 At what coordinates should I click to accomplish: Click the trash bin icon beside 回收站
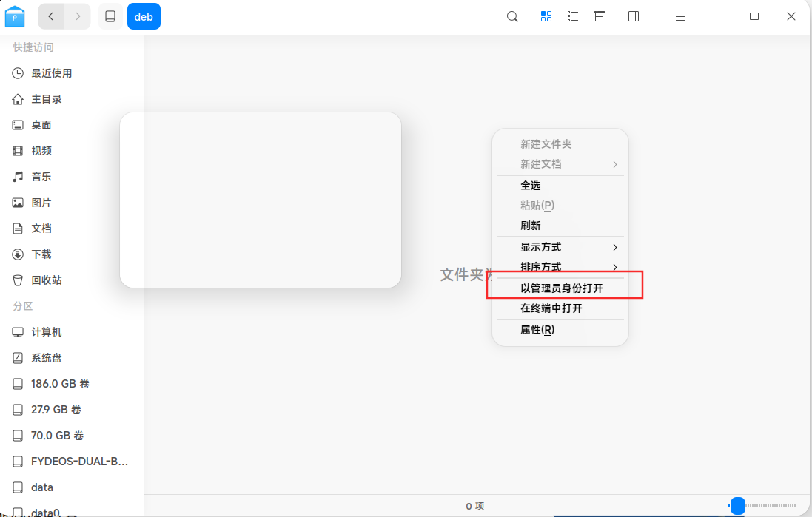coord(18,280)
